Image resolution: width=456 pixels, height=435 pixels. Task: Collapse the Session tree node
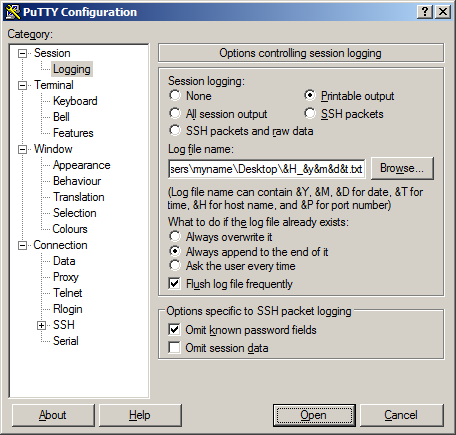(x=22, y=53)
